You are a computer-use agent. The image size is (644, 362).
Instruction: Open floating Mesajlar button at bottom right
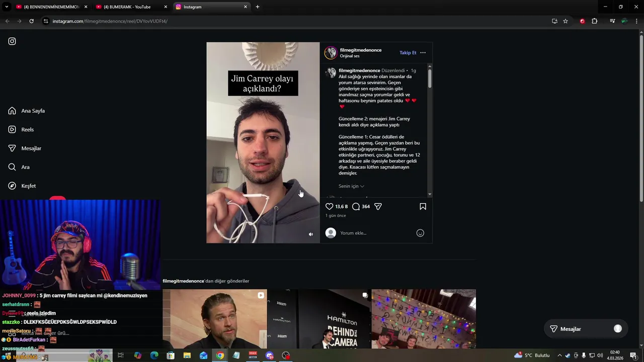pyautogui.click(x=587, y=329)
